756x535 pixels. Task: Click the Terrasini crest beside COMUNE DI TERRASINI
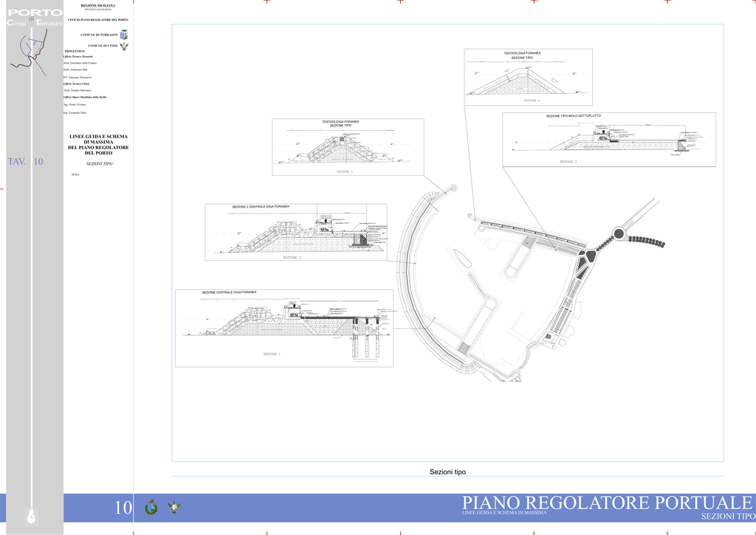124,35
